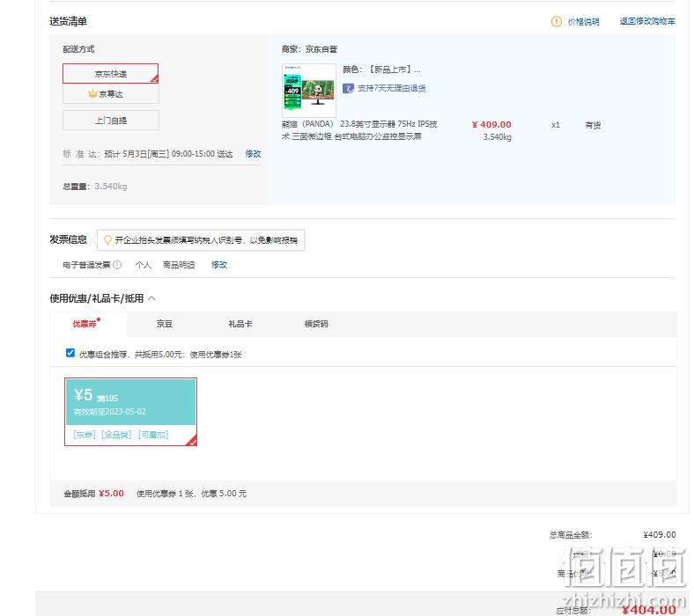The height and width of the screenshot is (616, 694).
Task: Open the PANDA monitor product thumbnail
Action: pyautogui.click(x=309, y=91)
